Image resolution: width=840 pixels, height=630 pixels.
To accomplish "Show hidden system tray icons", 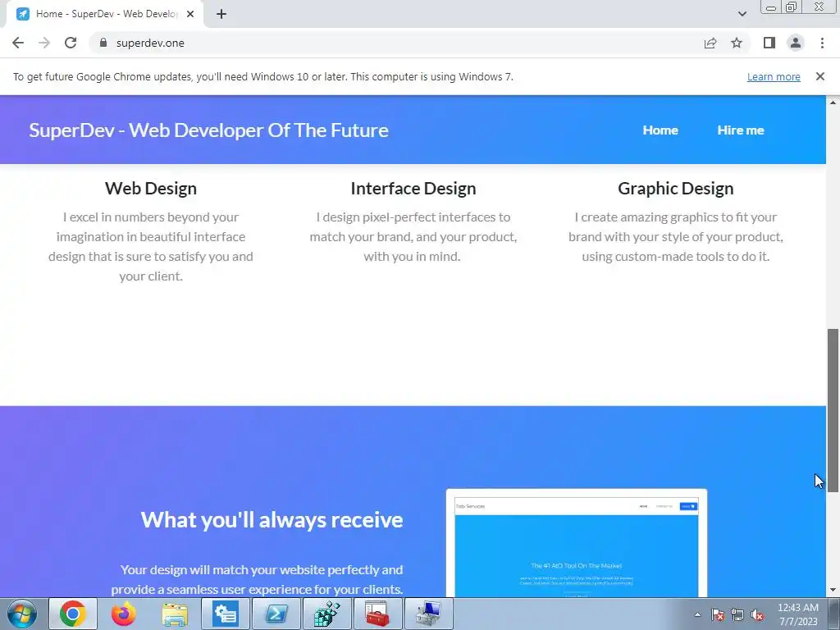I will [697, 614].
